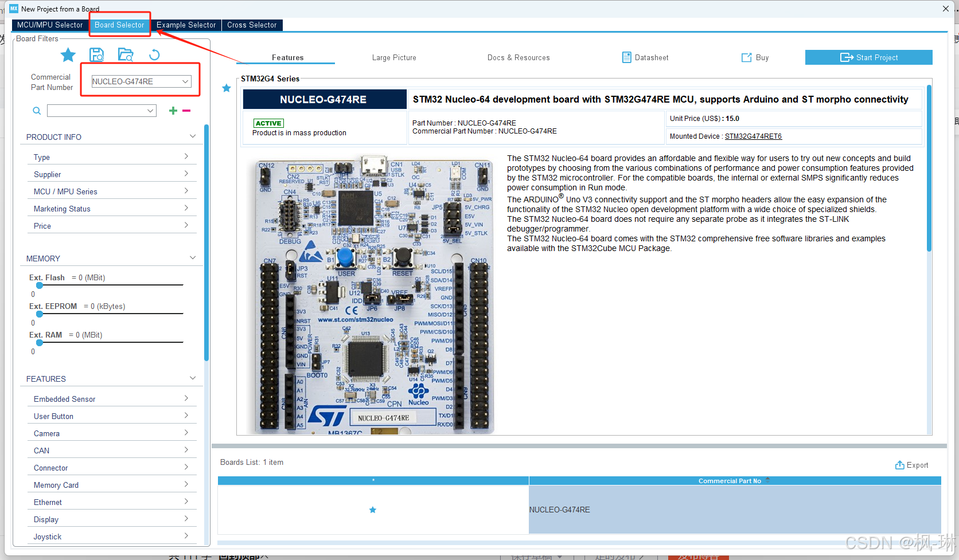Viewport: 959px width, 560px height.
Task: Open the Large Picture tab
Action: click(394, 57)
